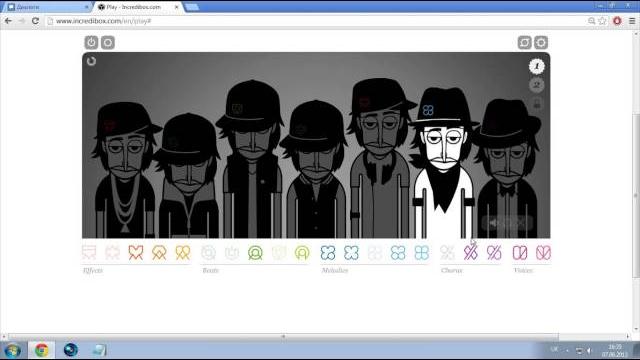
Task: Click the faded third Melodies icon
Action: [x=375, y=253]
